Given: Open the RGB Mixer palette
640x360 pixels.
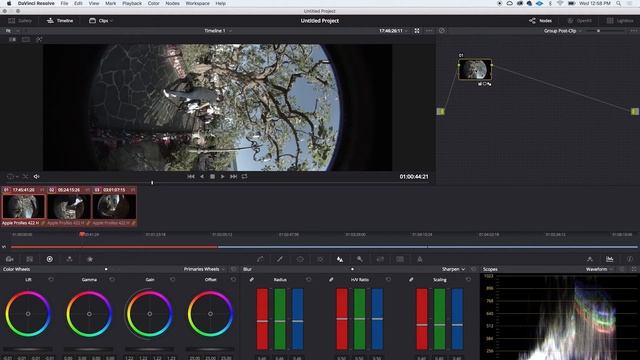Looking at the screenshot, I should 69,259.
